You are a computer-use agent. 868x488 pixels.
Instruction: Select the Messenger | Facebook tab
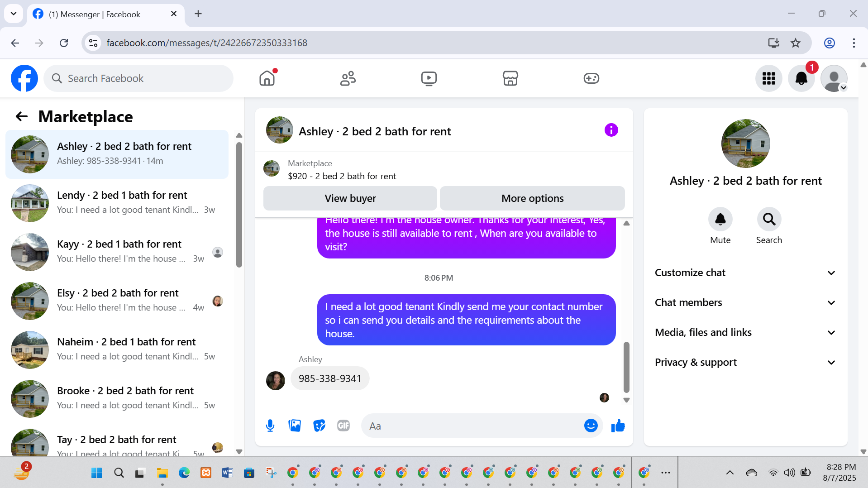point(106,14)
